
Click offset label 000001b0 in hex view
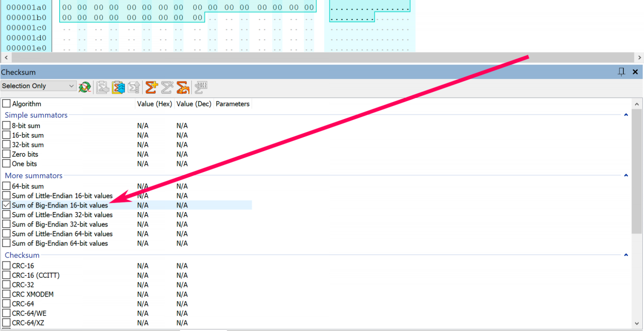[26, 18]
